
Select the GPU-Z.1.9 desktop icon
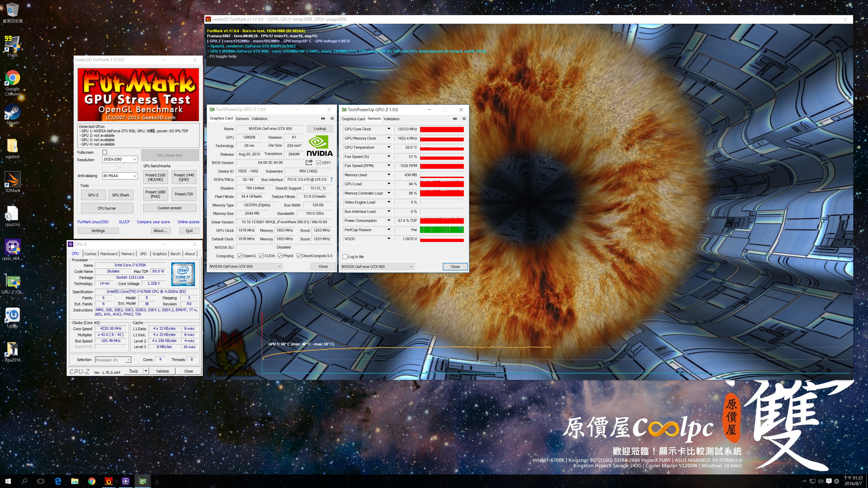pos(12,284)
